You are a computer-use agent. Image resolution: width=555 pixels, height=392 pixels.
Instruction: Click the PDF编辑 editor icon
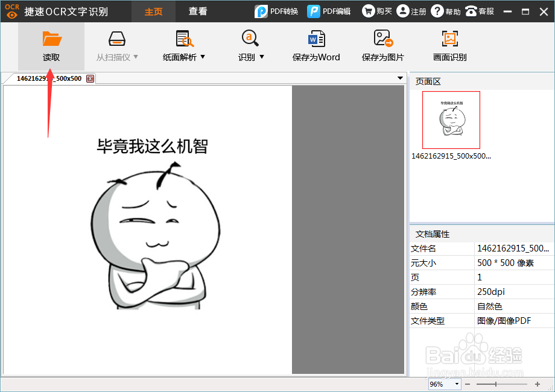click(329, 11)
